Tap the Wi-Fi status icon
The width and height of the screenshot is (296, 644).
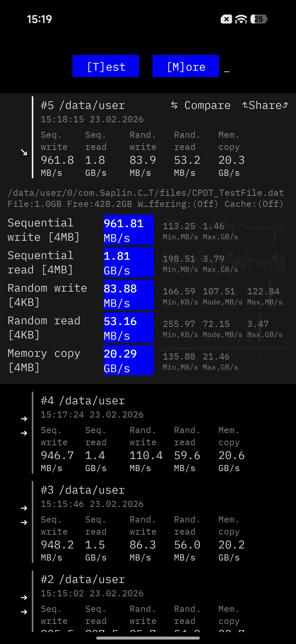point(241,19)
